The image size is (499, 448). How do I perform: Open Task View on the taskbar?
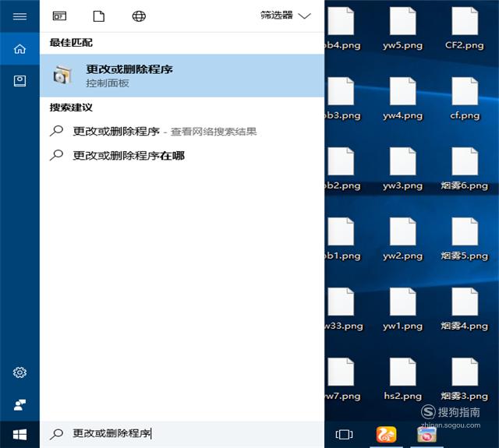(x=344, y=434)
